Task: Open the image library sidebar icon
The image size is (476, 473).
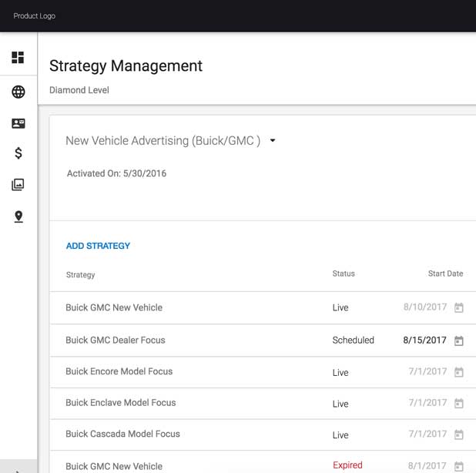Action: point(18,185)
